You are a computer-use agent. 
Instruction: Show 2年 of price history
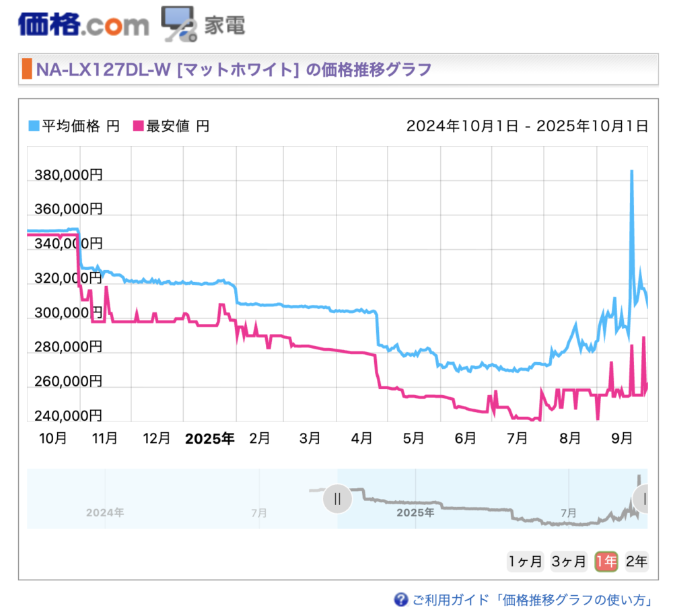636,561
